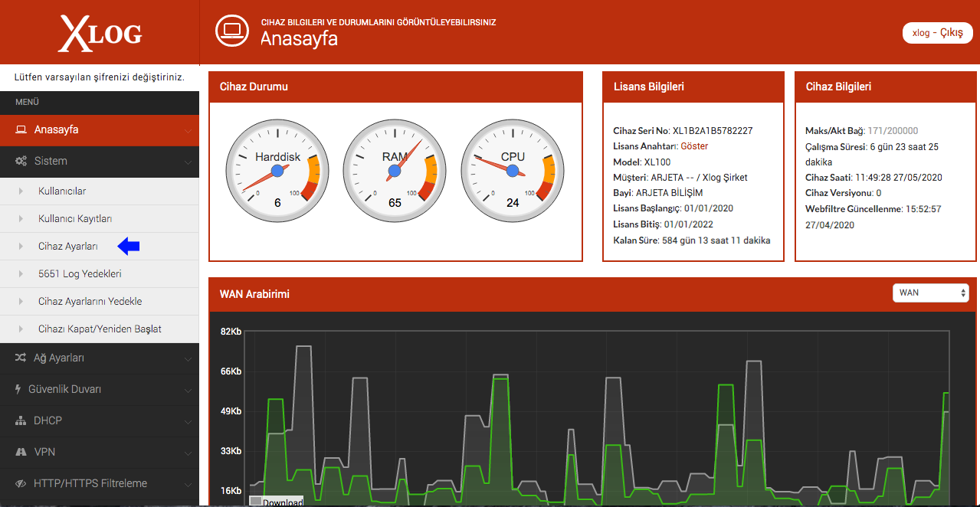Open the VPN menu
980x507 pixels.
(100, 452)
